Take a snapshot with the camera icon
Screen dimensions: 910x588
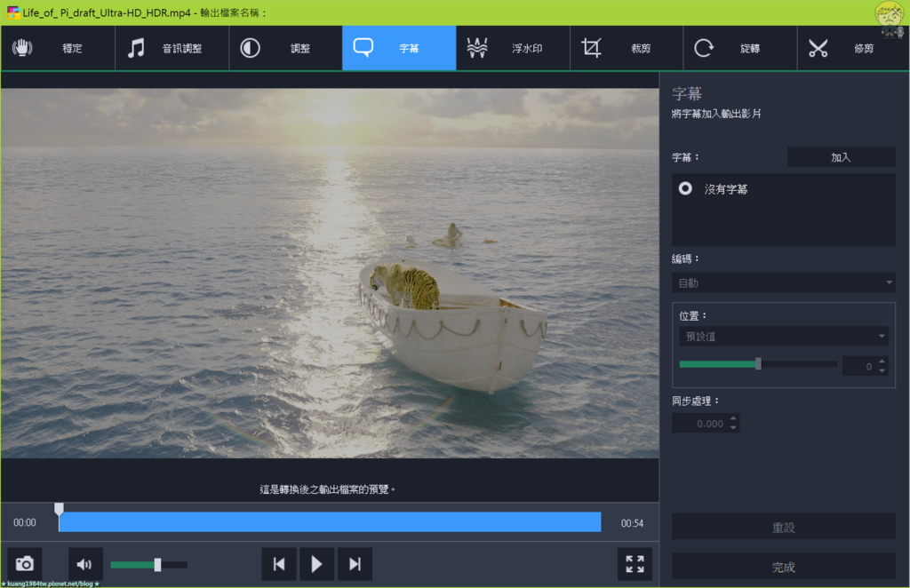24,564
